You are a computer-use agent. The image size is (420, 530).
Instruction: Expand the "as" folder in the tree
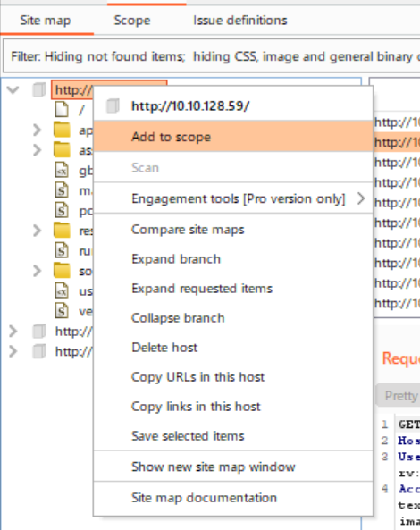point(37,150)
